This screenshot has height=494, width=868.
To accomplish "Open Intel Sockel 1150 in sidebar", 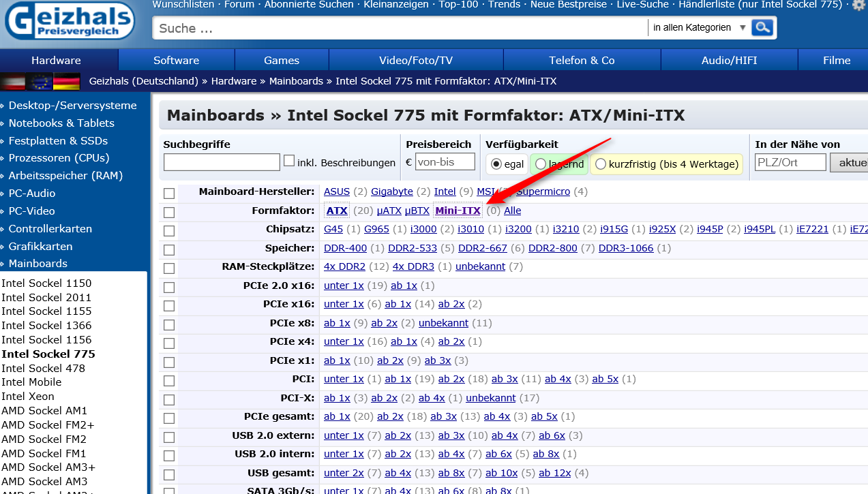I will click(46, 283).
